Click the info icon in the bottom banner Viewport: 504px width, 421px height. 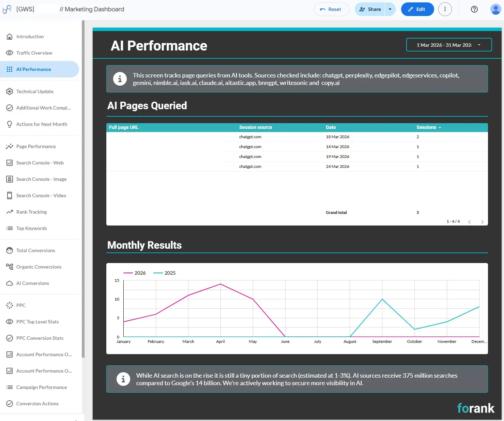click(123, 379)
